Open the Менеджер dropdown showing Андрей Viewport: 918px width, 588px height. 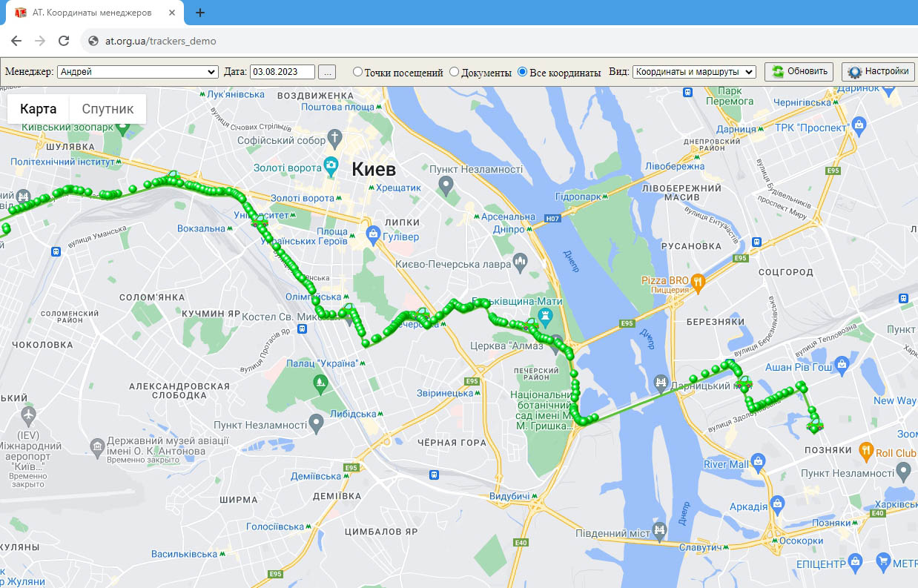(137, 72)
